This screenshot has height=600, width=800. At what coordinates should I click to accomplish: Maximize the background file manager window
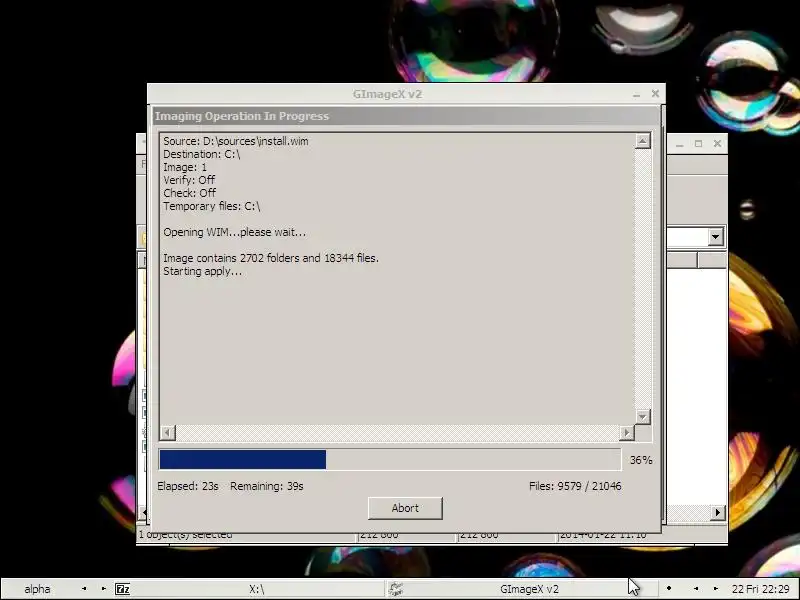pos(698,144)
